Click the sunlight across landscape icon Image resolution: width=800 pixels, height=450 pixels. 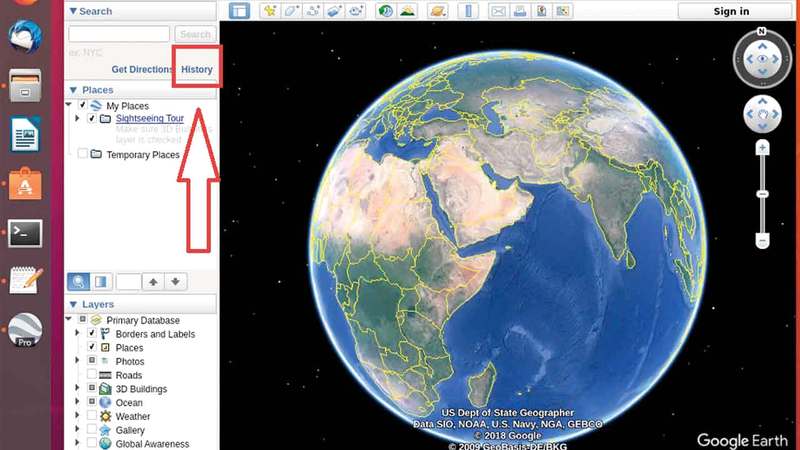[407, 11]
